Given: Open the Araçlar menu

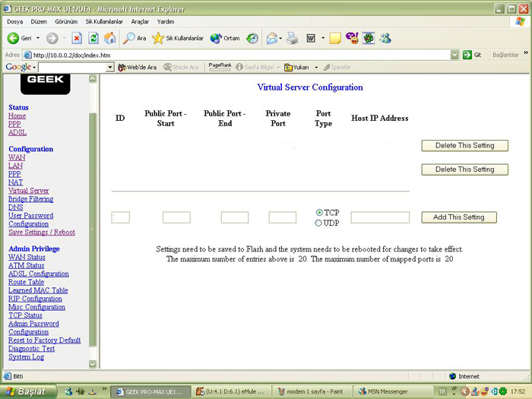Looking at the screenshot, I should (x=140, y=21).
